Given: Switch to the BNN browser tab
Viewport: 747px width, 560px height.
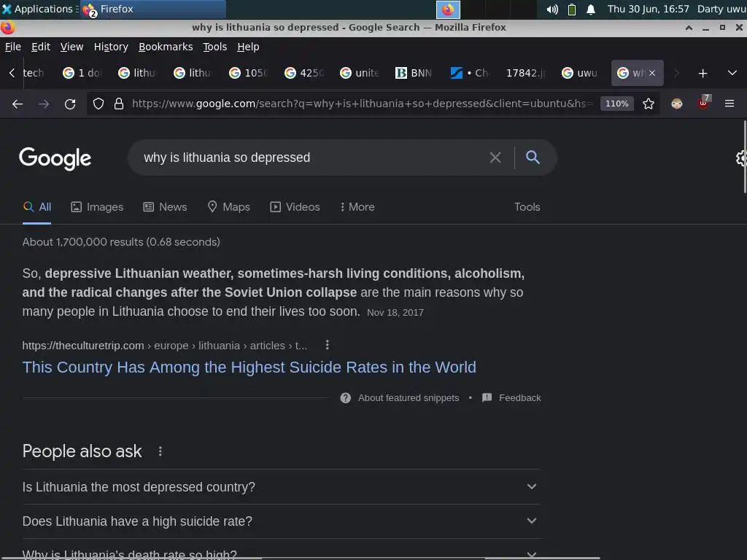Looking at the screenshot, I should click(x=414, y=73).
